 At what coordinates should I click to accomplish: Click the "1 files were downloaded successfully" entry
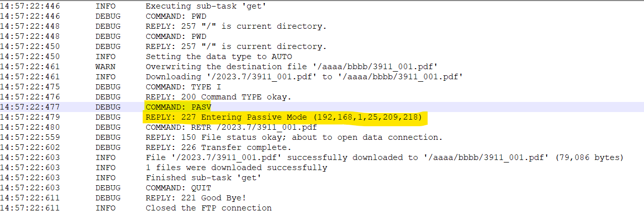(236, 168)
